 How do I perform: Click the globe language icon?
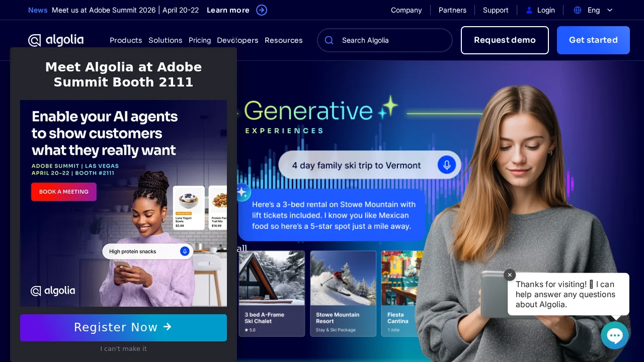[x=578, y=10]
